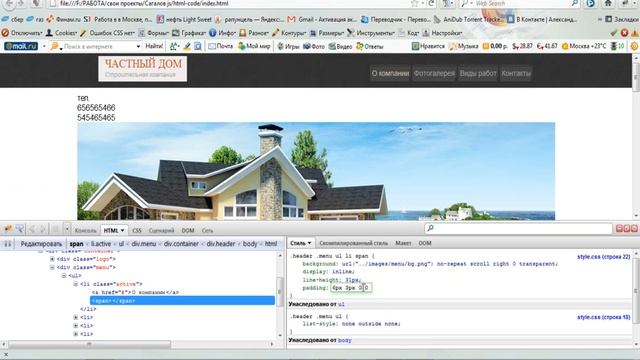Click the Найти! search button
The width and height of the screenshot is (640, 360).
[x=154, y=46]
